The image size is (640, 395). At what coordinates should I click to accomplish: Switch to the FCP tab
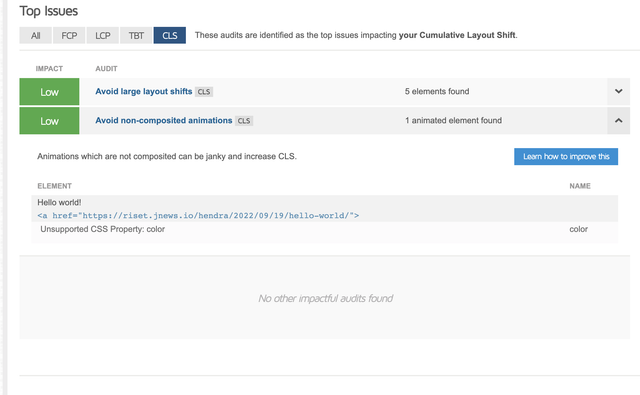(69, 36)
